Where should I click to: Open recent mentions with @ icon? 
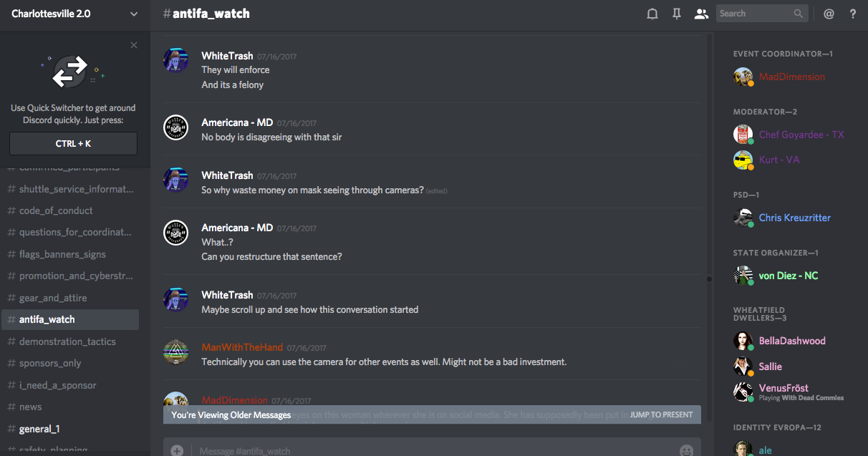829,14
